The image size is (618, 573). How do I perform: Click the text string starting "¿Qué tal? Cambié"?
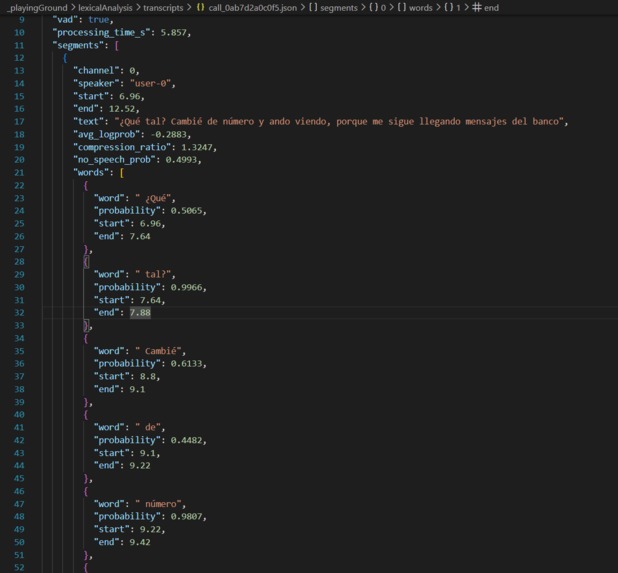pyautogui.click(x=339, y=122)
